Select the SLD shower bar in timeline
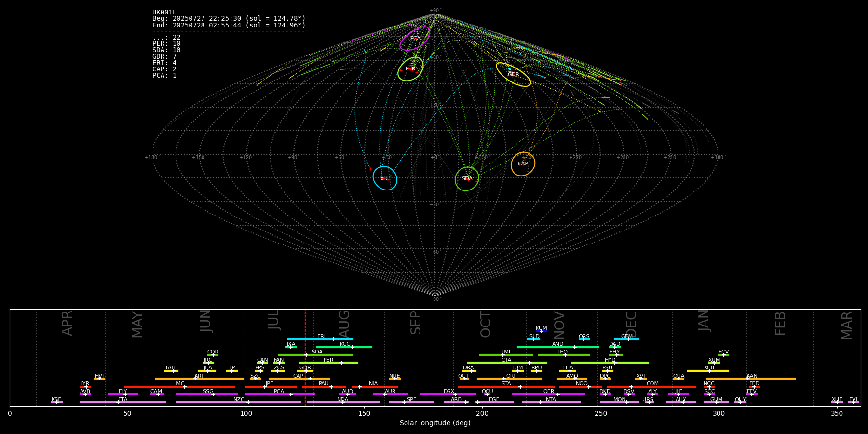868x434 pixels. (x=533, y=339)
